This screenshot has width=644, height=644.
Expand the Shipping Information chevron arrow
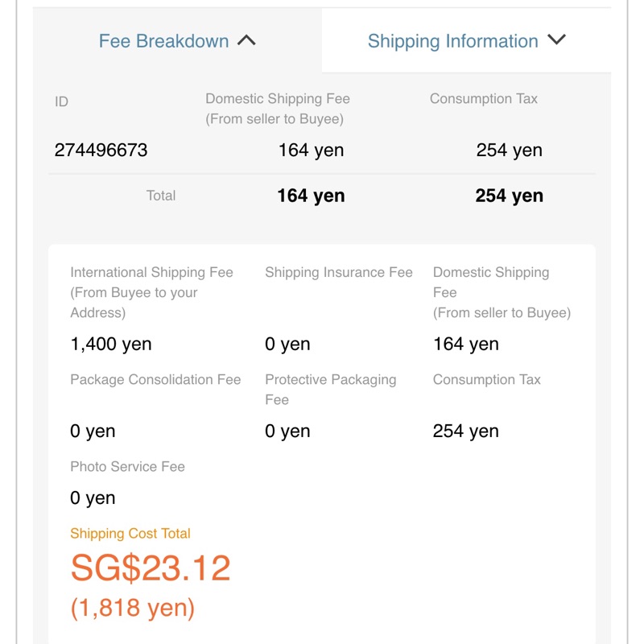click(556, 39)
